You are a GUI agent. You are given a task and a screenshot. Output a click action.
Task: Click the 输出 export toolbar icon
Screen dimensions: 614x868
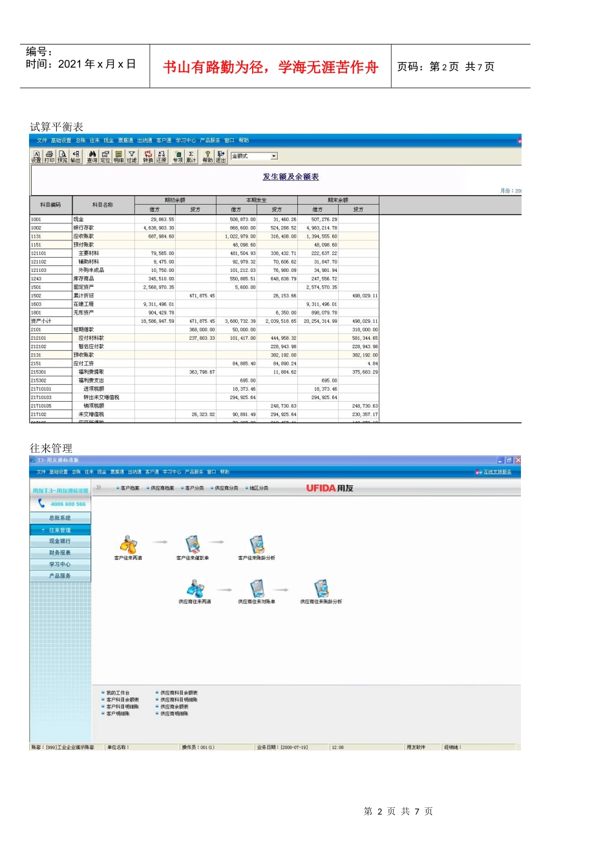76,157
